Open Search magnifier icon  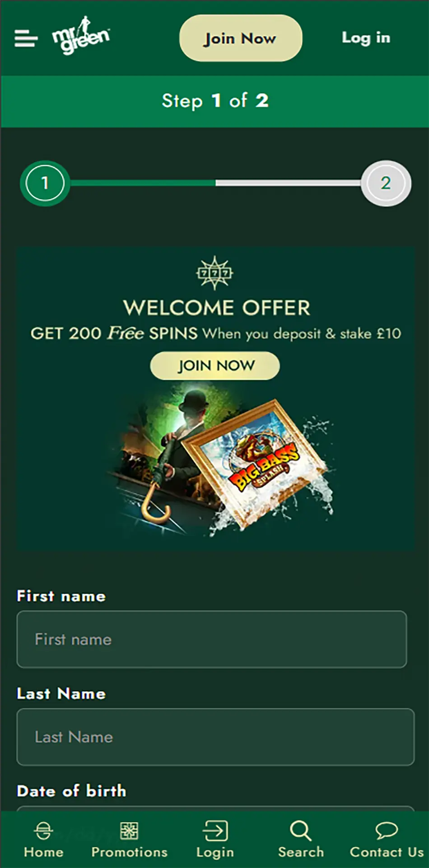(301, 831)
